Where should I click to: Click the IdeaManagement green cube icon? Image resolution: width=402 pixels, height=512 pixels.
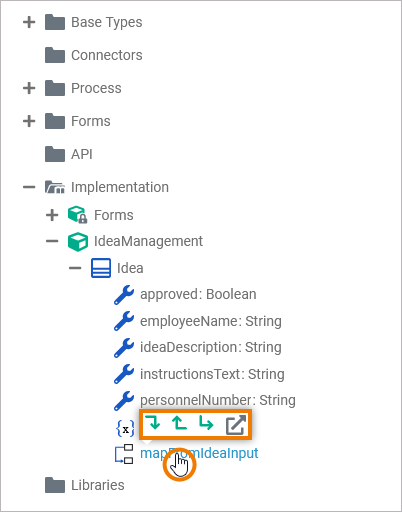tap(78, 241)
